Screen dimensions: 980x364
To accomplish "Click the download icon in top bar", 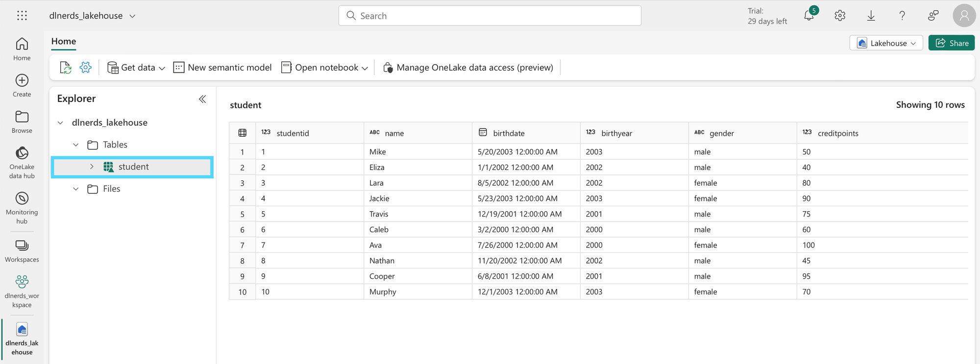I will point(871,16).
